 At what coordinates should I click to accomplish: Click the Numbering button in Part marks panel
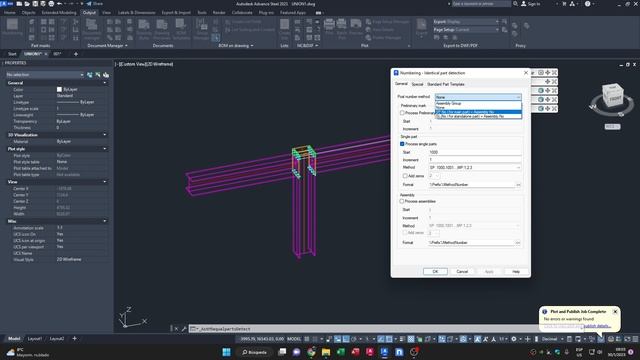(x=12, y=27)
